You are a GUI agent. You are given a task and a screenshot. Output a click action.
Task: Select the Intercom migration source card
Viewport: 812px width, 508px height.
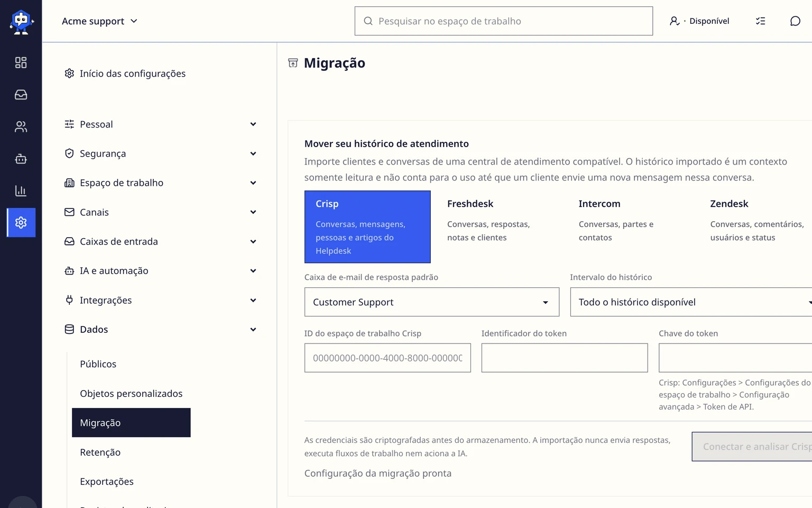tap(631, 226)
